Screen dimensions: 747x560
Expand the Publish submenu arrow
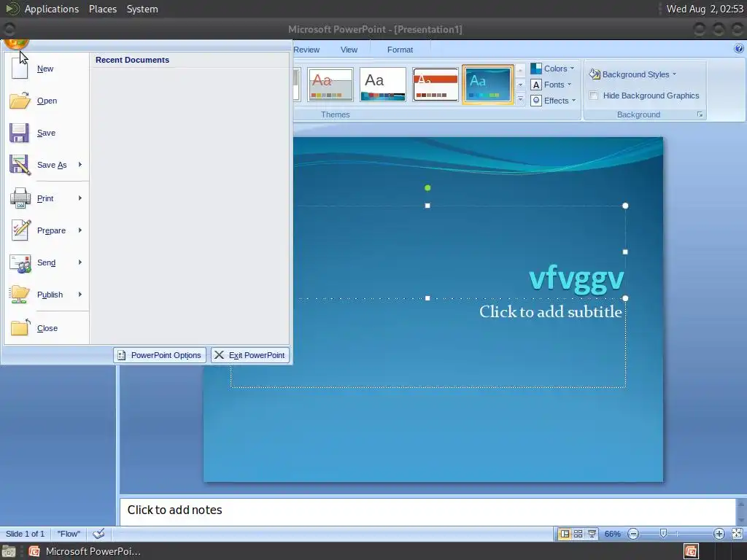tap(80, 295)
